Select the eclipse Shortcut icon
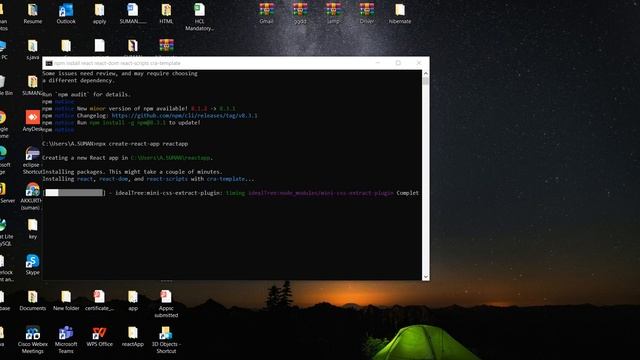The width and height of the screenshot is (640, 360). (32, 160)
